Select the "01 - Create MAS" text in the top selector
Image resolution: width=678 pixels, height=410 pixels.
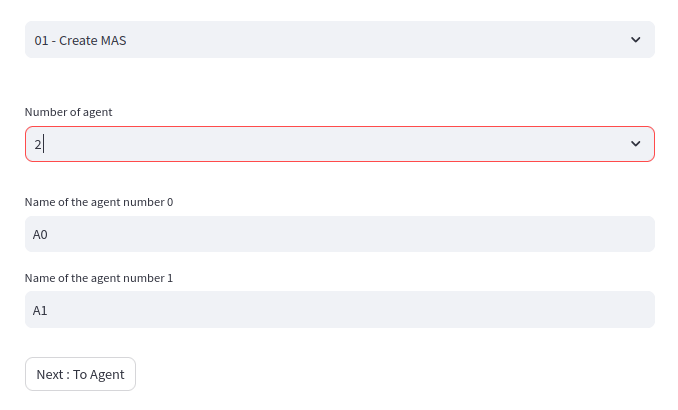click(80, 40)
